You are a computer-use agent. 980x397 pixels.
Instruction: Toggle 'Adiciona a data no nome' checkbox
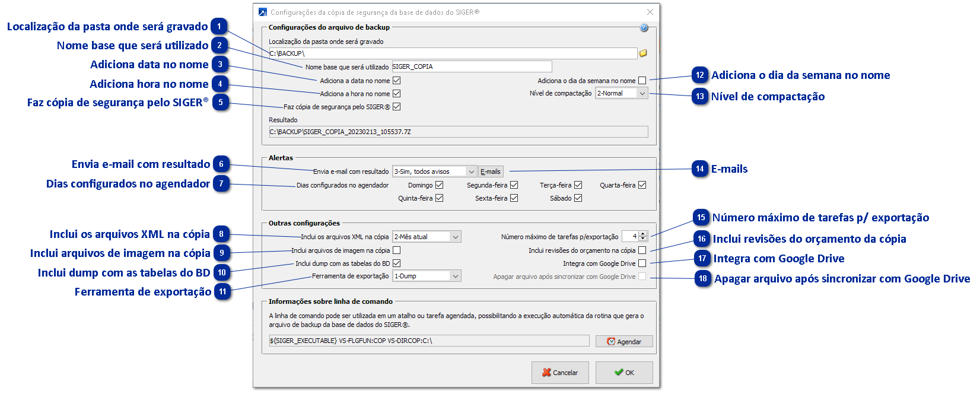click(x=397, y=81)
